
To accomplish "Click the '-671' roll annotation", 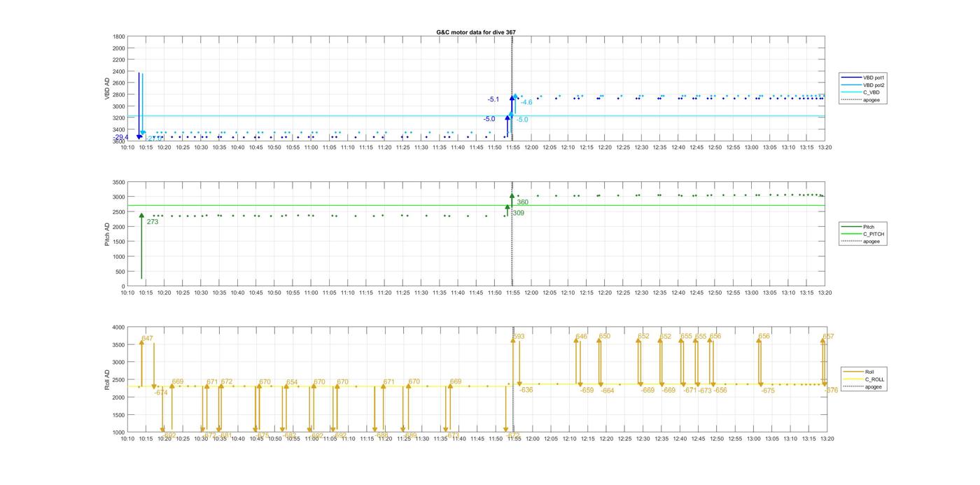I will point(689,390).
